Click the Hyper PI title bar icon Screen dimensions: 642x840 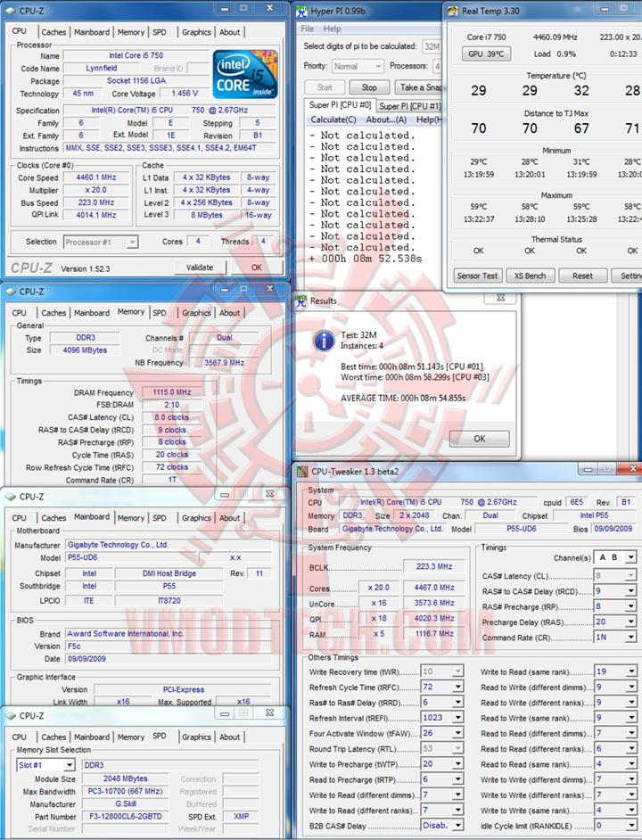(x=301, y=12)
